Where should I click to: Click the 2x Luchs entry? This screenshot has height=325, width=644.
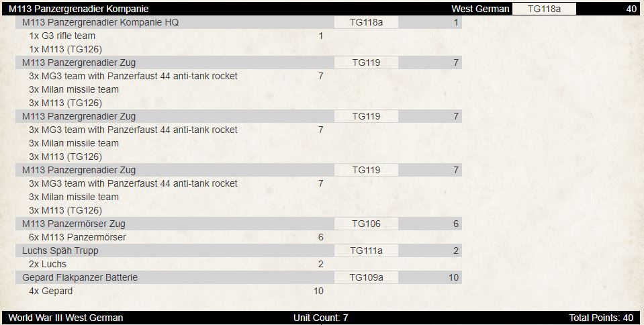pyautogui.click(x=48, y=264)
